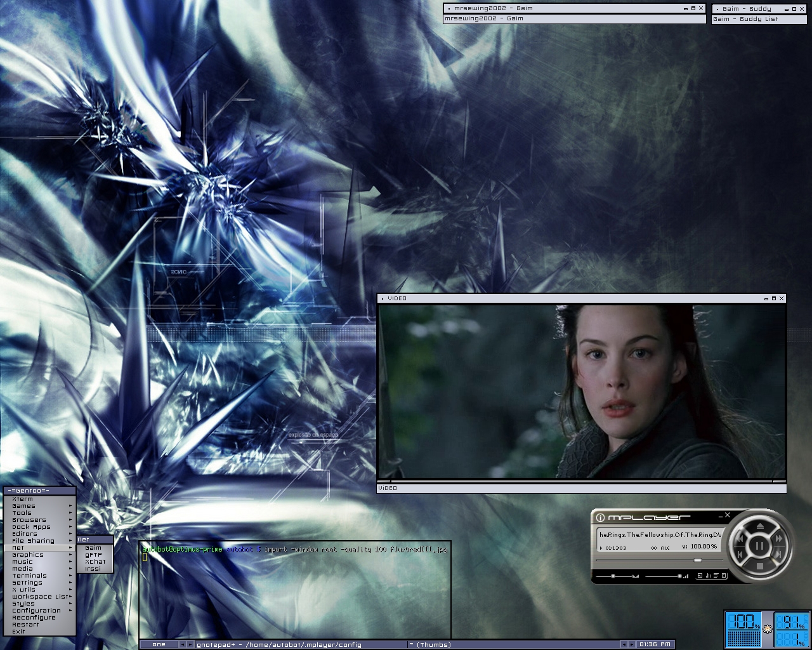Viewport: 812px width, 650px height.
Task: Click MPlayer equalizer bars icon
Action: click(707, 576)
